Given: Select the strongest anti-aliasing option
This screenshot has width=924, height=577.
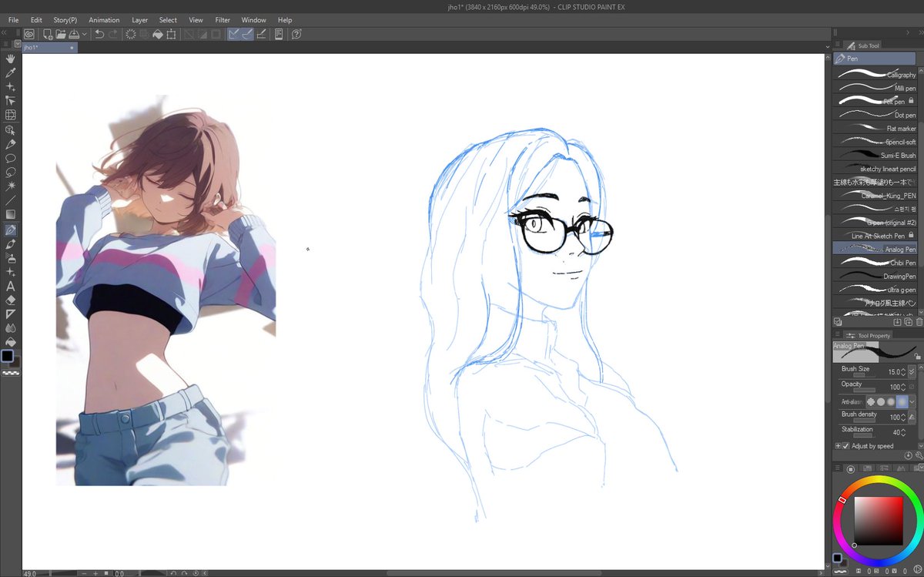Looking at the screenshot, I should [x=901, y=401].
